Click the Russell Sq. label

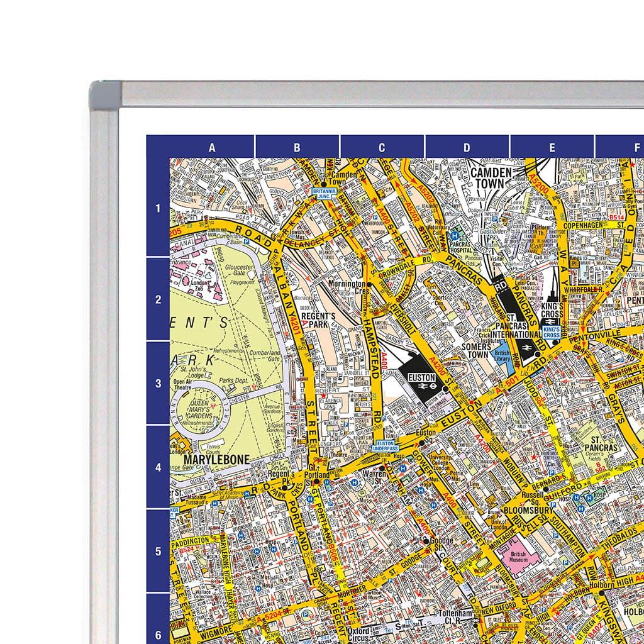[532, 499]
